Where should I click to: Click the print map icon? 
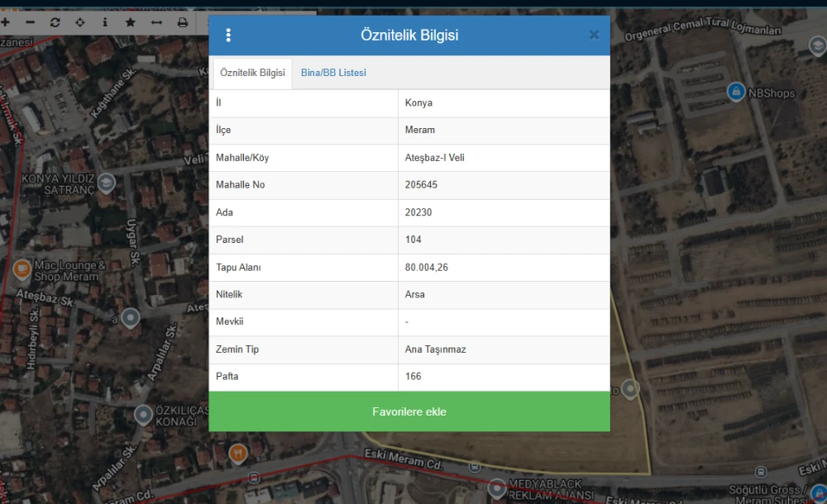pyautogui.click(x=182, y=22)
